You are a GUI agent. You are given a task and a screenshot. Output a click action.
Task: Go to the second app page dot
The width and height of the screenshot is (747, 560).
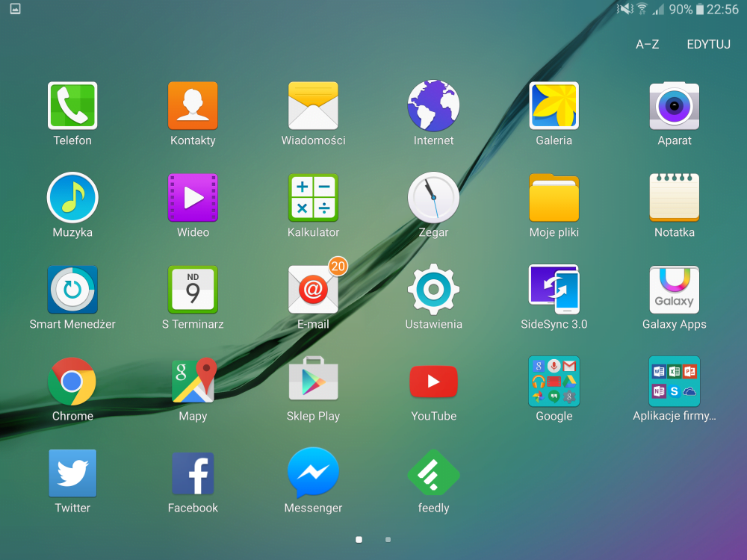coord(388,540)
